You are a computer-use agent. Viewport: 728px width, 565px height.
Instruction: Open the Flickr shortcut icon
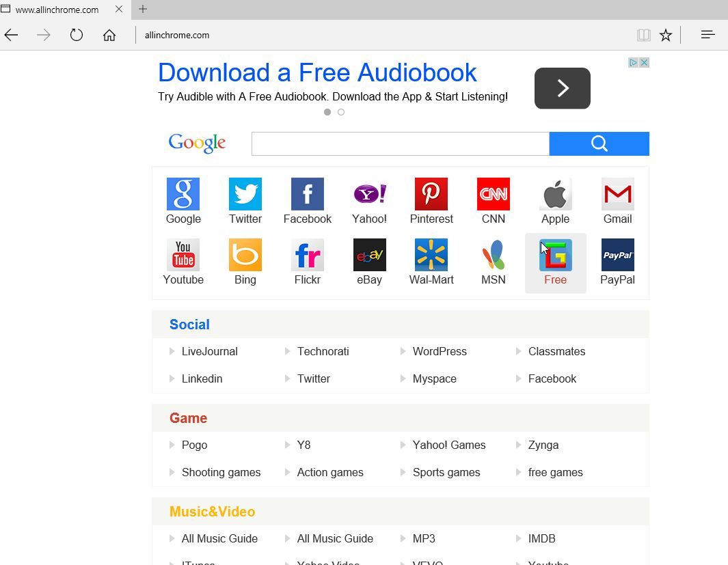(306, 254)
